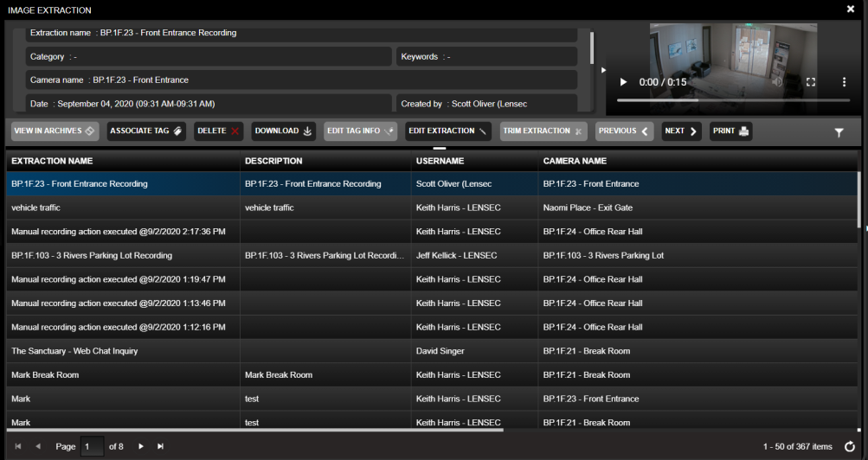Click the Date detail field

pyautogui.click(x=209, y=103)
